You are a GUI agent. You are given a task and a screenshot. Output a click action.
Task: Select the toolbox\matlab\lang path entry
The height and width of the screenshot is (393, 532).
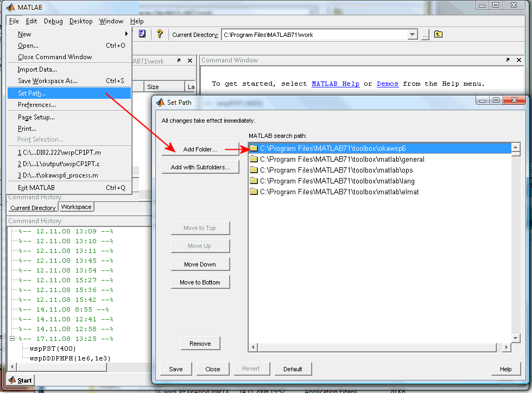coord(380,181)
